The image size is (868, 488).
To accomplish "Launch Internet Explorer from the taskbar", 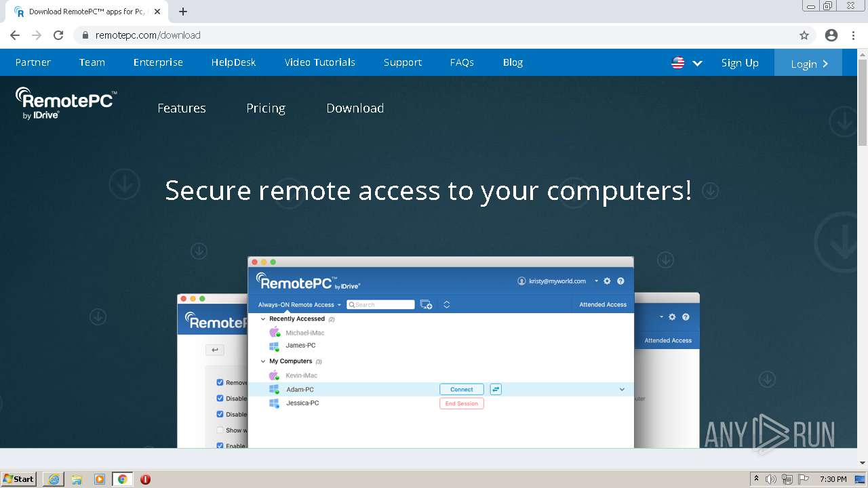I will [x=54, y=479].
